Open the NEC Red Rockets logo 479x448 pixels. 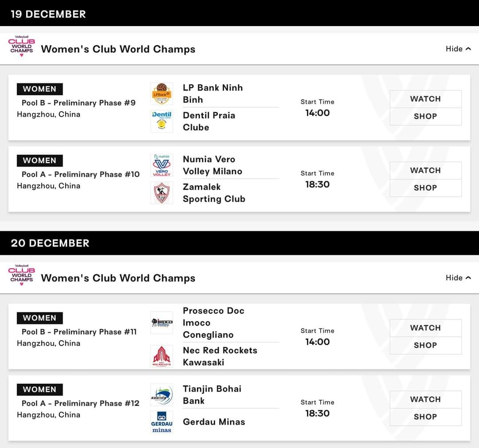click(x=161, y=356)
